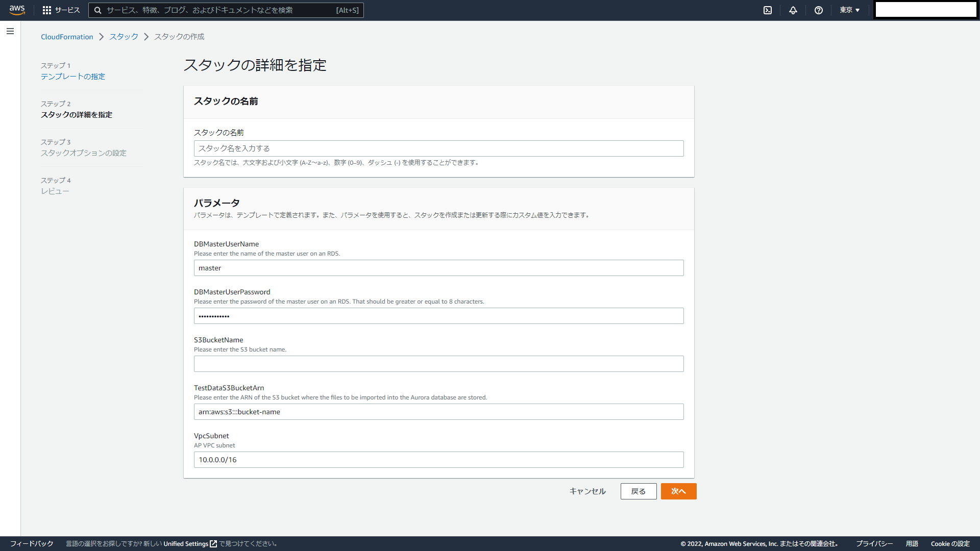
Task: Open the services grid icon
Action: (47, 10)
